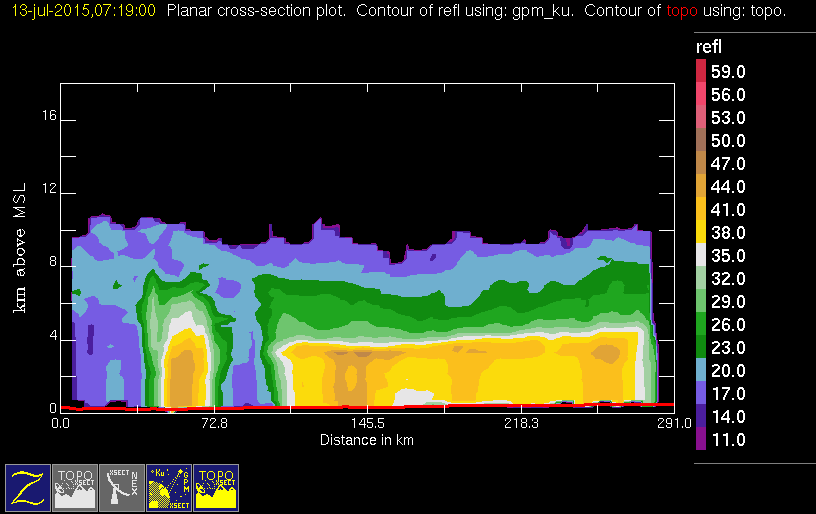Toggle the yellow TOPO XSECT icon

[216, 487]
